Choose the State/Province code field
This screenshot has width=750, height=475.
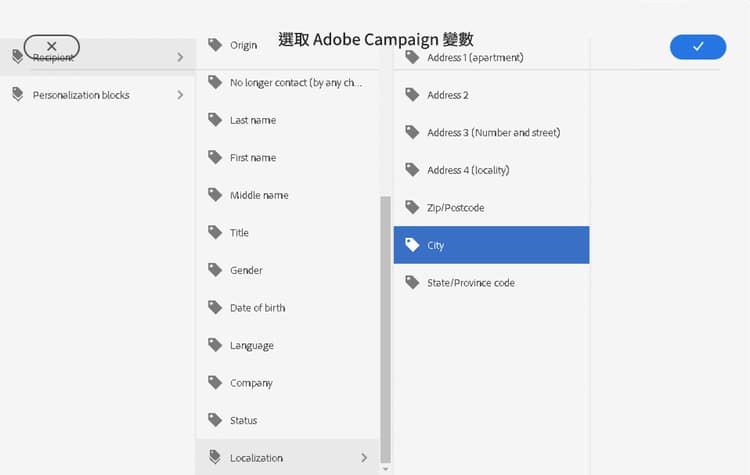click(x=491, y=283)
